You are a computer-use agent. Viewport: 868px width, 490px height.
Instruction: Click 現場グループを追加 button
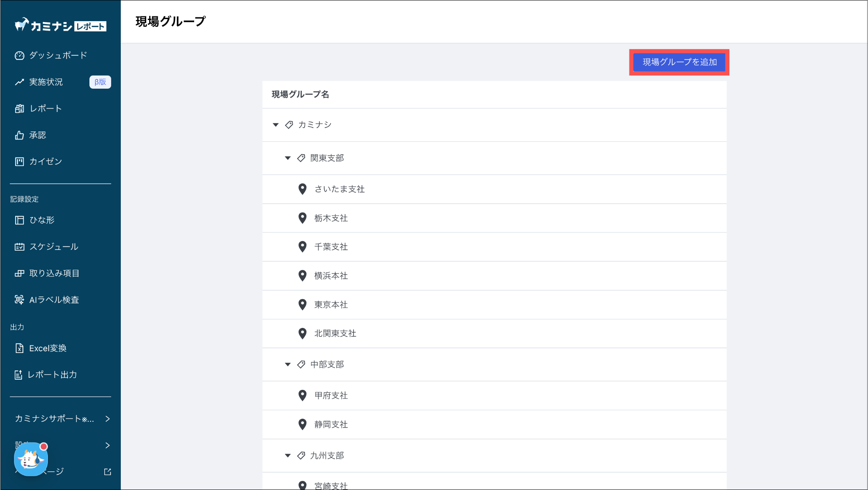679,62
